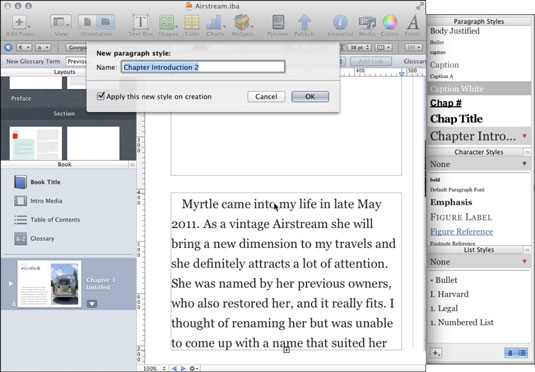The height and width of the screenshot is (372, 535).
Task: Open Chapter 1 action popup arrow
Action: (x=92, y=303)
